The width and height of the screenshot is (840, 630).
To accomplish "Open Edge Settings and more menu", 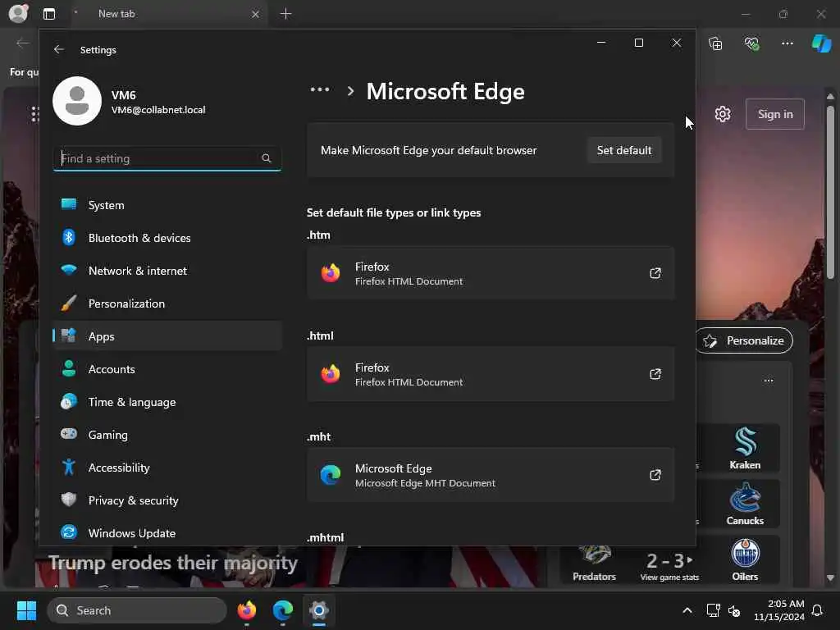I will [787, 43].
